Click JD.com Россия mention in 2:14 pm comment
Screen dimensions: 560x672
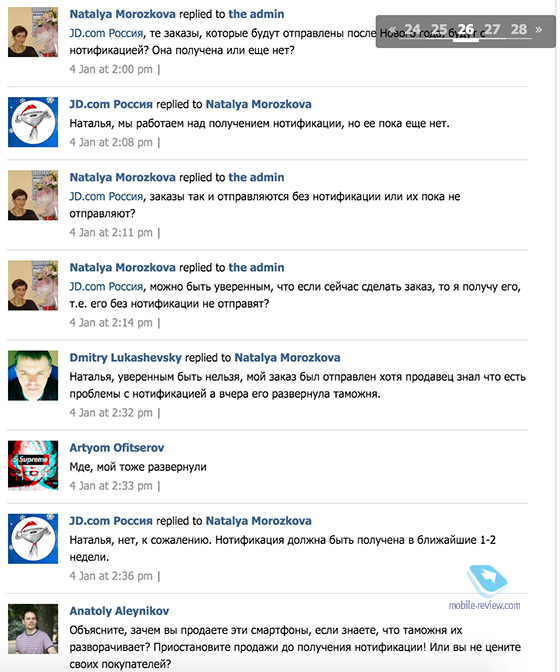tap(106, 286)
